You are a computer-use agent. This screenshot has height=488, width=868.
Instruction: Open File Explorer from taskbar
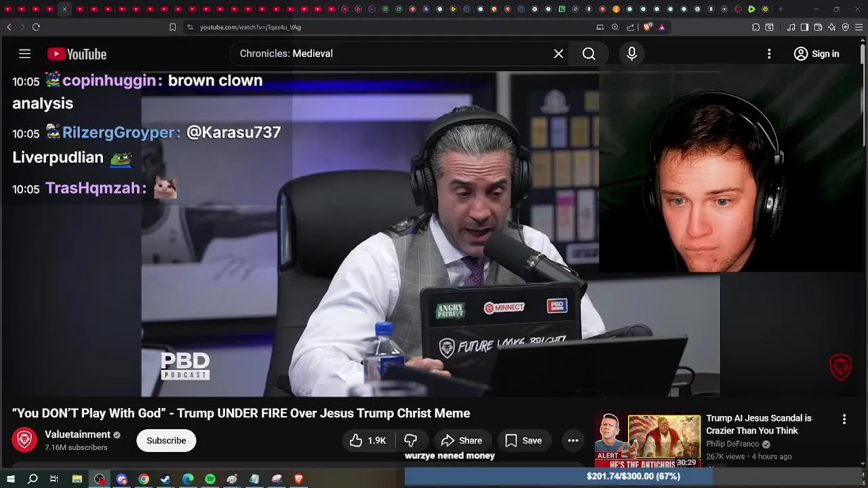[x=77, y=479]
